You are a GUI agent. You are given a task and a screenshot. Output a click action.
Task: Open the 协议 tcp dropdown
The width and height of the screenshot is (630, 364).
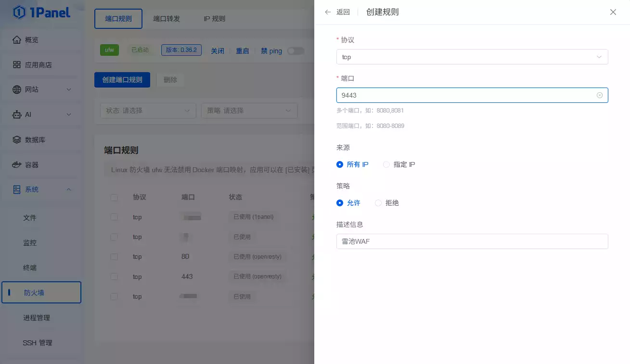pos(472,57)
